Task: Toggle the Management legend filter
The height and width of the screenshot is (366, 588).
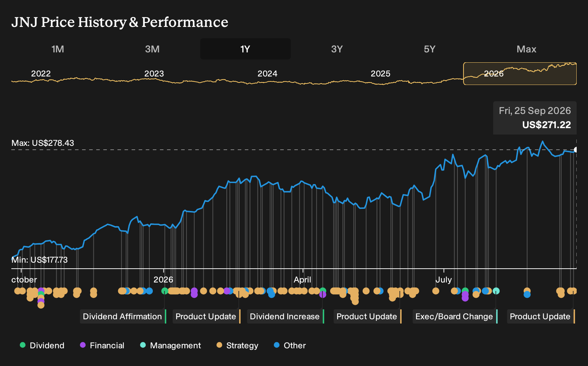Action: pos(171,345)
